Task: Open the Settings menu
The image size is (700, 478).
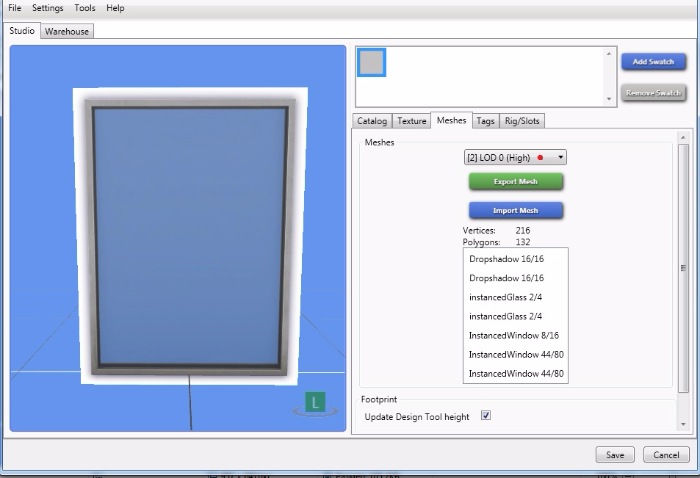Action: (47, 8)
